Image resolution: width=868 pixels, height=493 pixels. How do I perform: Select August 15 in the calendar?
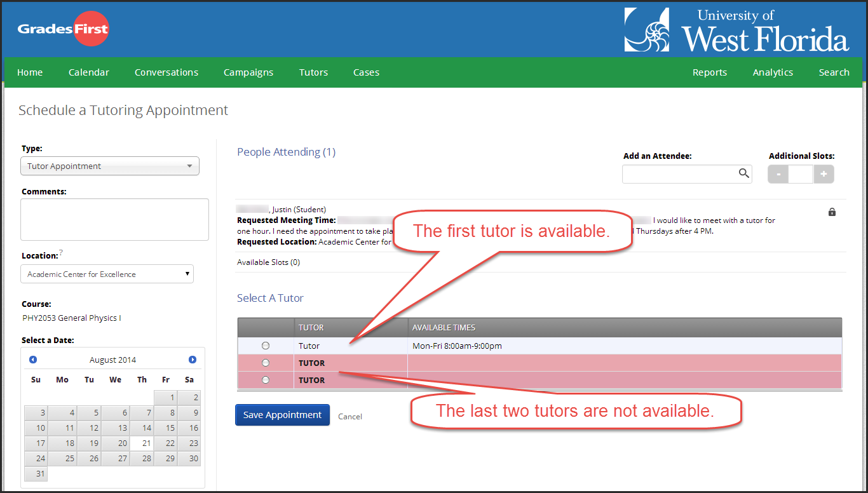click(x=165, y=428)
